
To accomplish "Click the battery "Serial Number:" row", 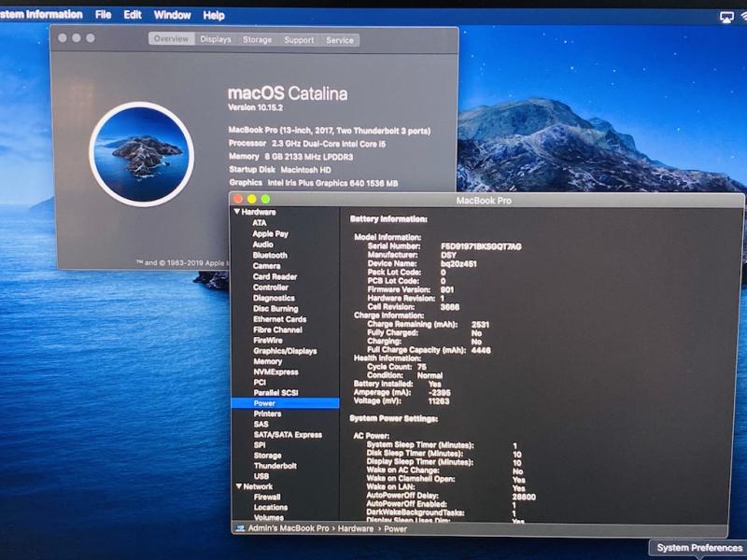I will point(444,246).
